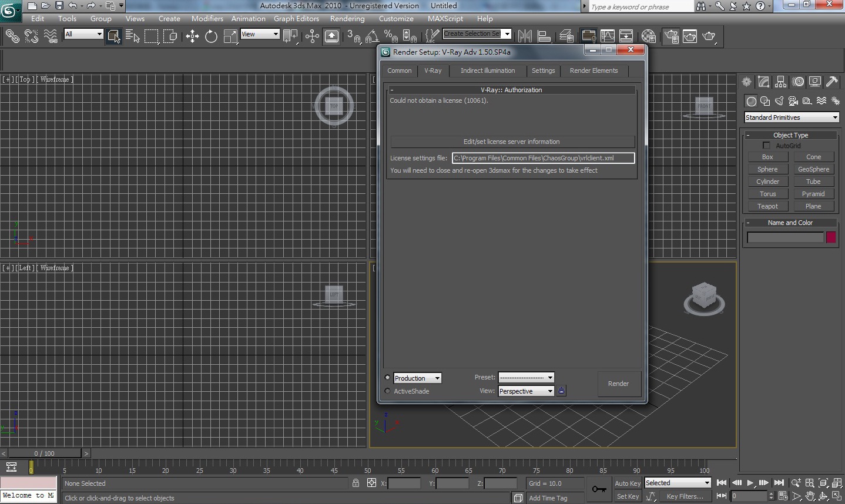Toggle the Angle Snap button
Image resolution: width=845 pixels, height=504 pixels.
[x=371, y=36]
